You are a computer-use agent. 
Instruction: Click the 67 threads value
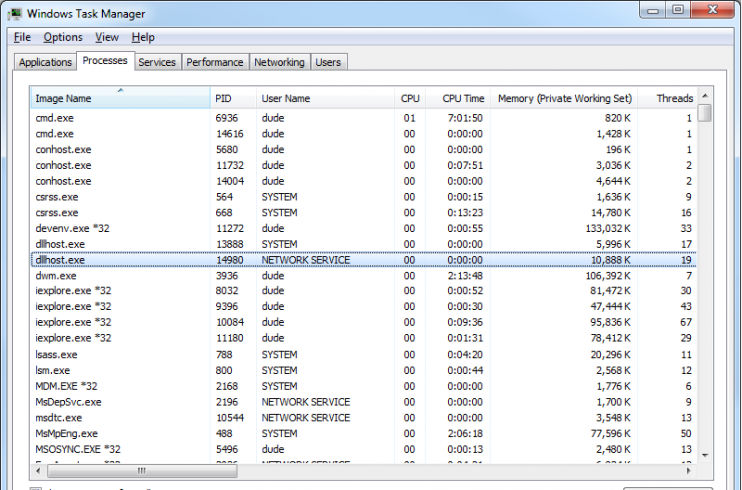686,322
